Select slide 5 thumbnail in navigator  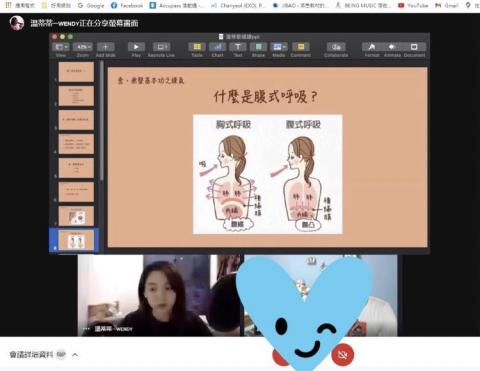click(x=76, y=168)
